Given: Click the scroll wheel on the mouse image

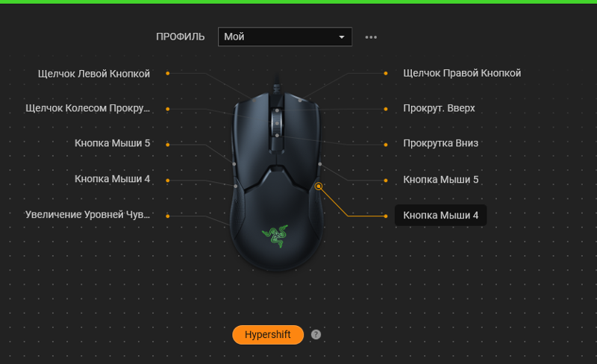Looking at the screenshot, I should click(277, 123).
